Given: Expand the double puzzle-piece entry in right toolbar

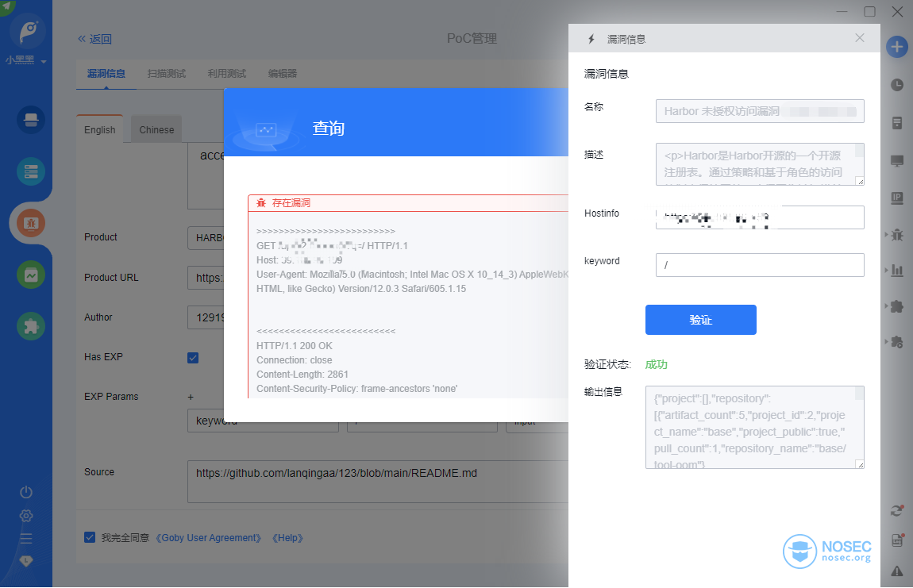Looking at the screenshot, I should (x=896, y=342).
